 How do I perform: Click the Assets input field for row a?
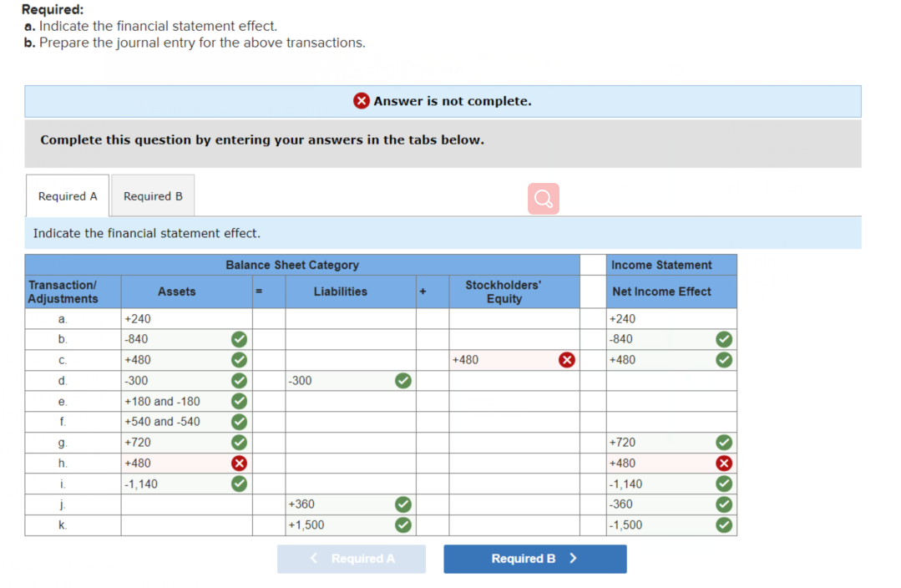coord(175,318)
